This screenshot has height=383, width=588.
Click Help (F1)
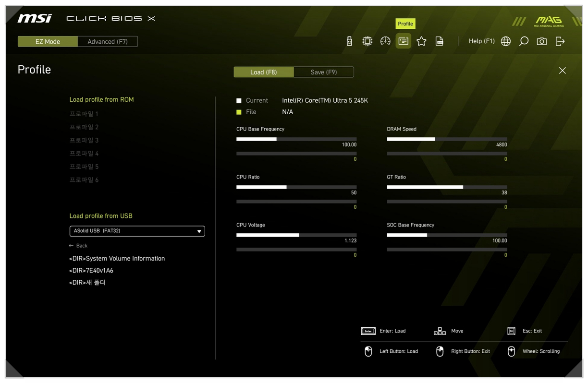tap(481, 41)
